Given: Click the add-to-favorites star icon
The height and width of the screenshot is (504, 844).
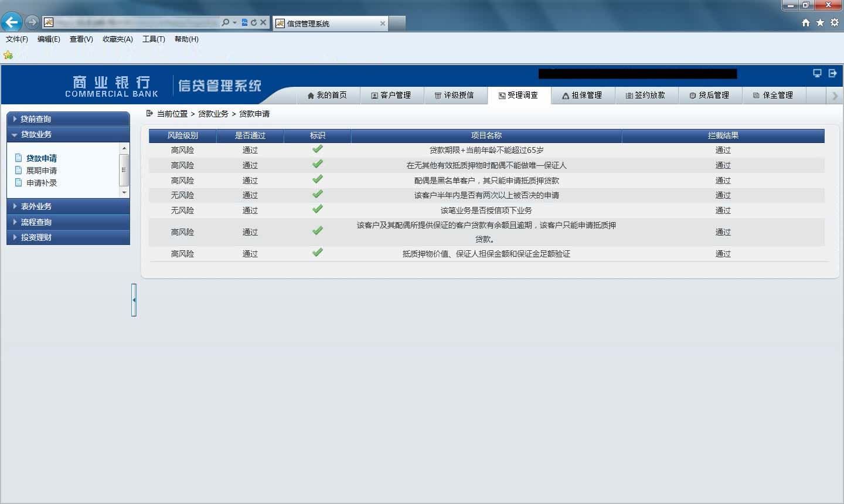Looking at the screenshot, I should [8, 55].
